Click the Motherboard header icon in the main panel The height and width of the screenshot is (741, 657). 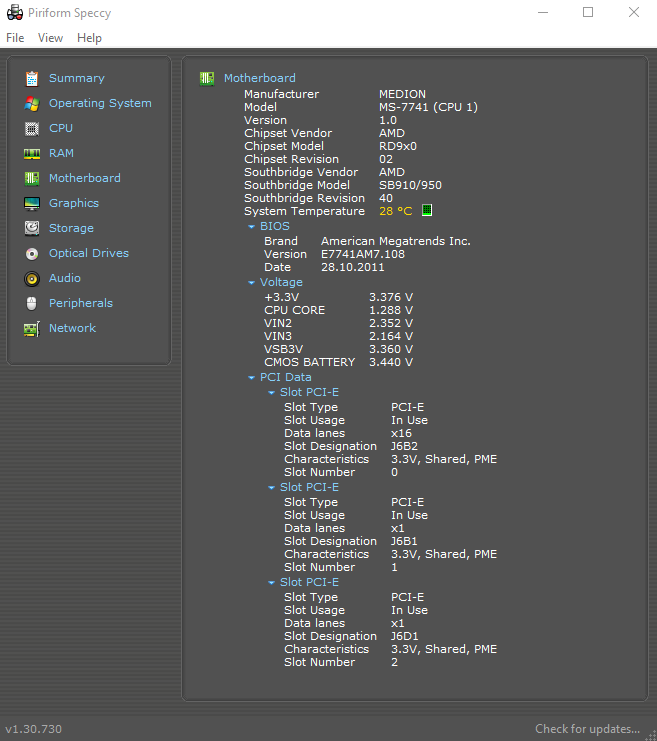coord(207,78)
